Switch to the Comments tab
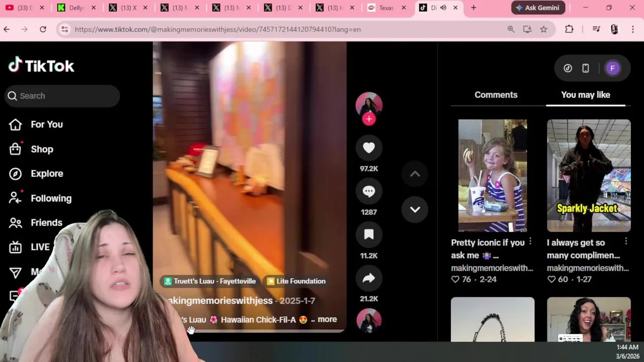Viewport: 644px width, 362px height. pos(496,95)
